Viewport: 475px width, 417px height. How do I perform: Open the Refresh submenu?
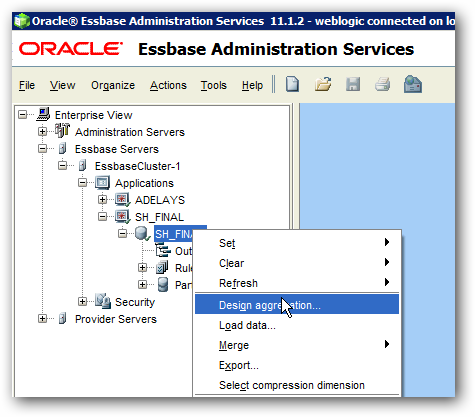(x=297, y=283)
